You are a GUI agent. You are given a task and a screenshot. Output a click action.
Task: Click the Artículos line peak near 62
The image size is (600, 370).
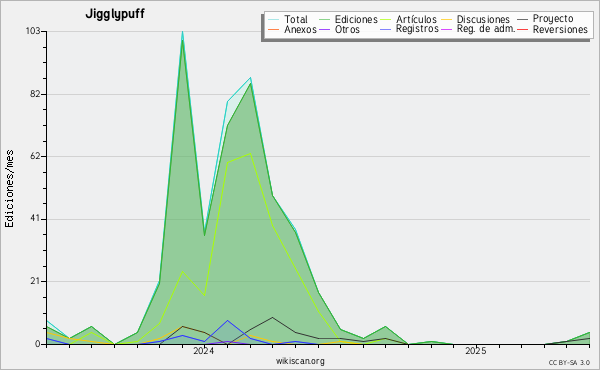[250, 153]
